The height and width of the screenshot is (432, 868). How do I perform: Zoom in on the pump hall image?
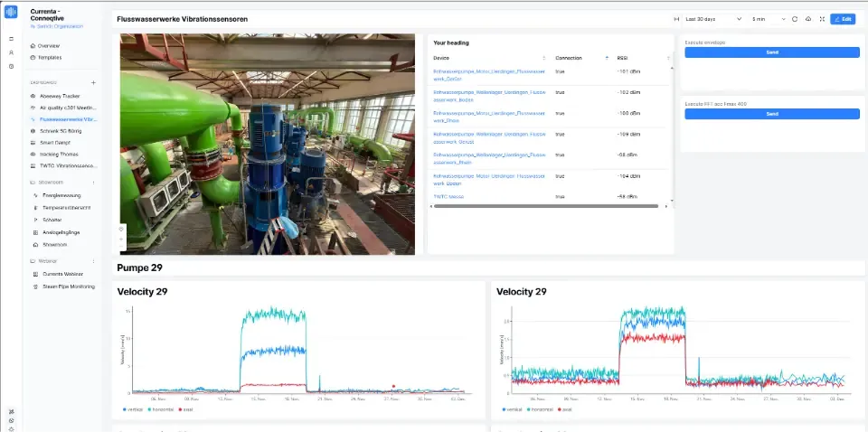(x=122, y=239)
